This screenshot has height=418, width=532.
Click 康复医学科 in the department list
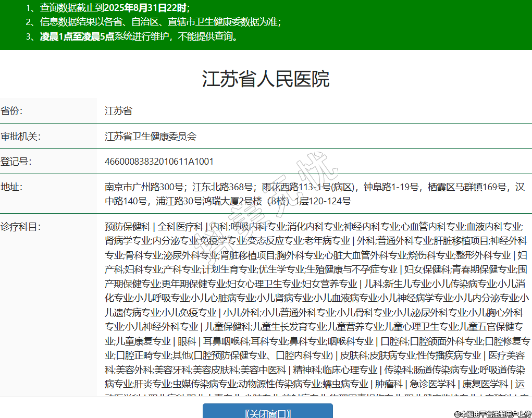pyautogui.click(x=485, y=384)
